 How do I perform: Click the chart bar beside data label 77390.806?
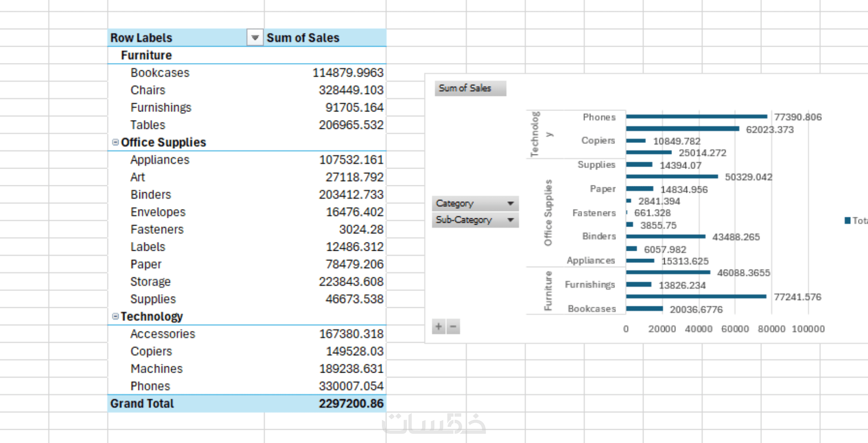[x=697, y=116]
